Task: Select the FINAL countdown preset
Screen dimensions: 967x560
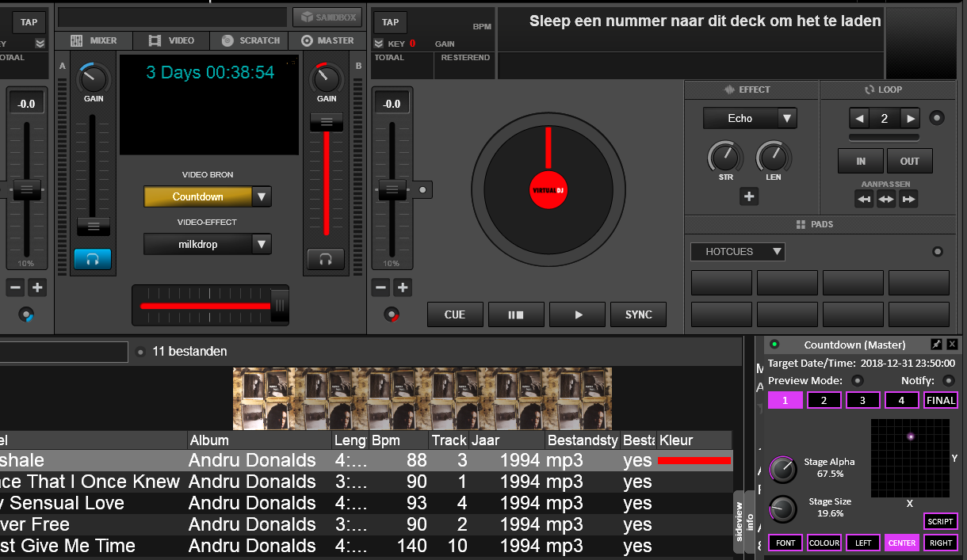Action: [941, 400]
